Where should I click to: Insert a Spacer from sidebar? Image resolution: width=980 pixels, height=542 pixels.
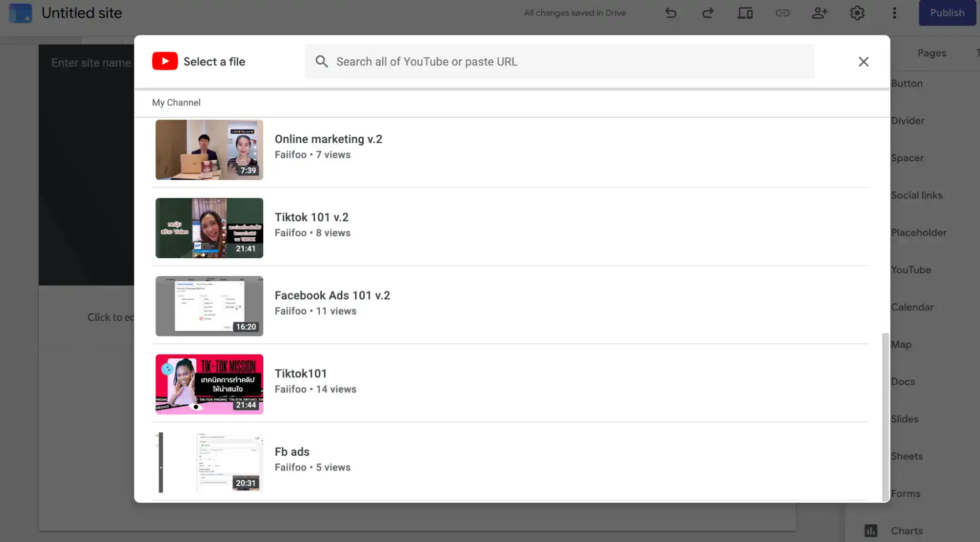click(x=907, y=158)
